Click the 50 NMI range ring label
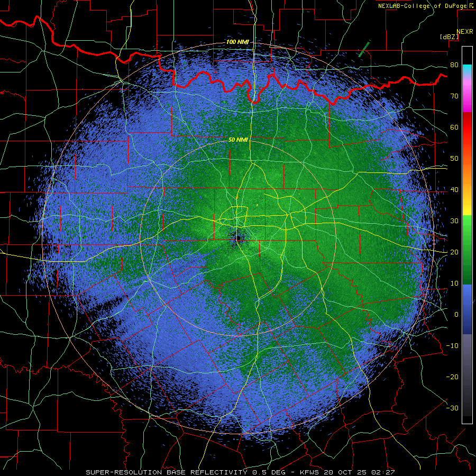Screen dimensions: 476x476 (x=239, y=140)
